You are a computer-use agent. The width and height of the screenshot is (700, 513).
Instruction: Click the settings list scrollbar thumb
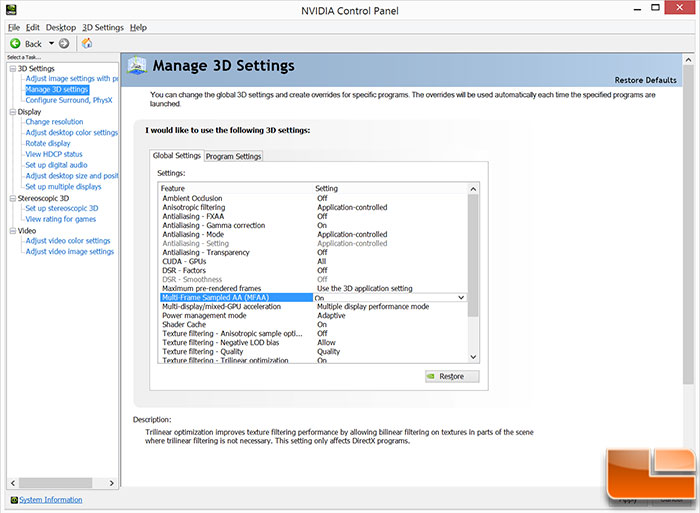(473, 255)
